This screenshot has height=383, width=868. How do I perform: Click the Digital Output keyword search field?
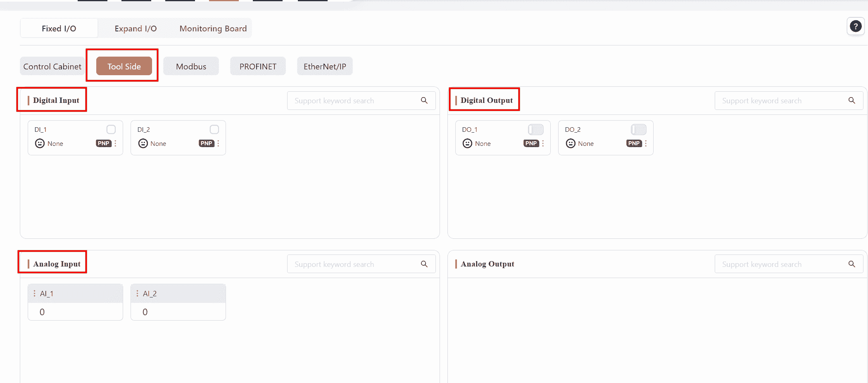pyautogui.click(x=777, y=101)
